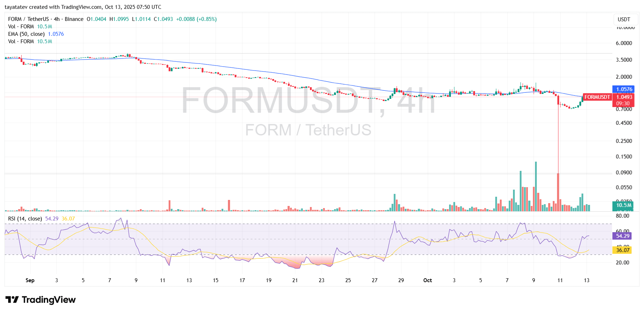The height and width of the screenshot is (313, 644).
Task: Click the red FORMUSDT price tag
Action: [597, 97]
